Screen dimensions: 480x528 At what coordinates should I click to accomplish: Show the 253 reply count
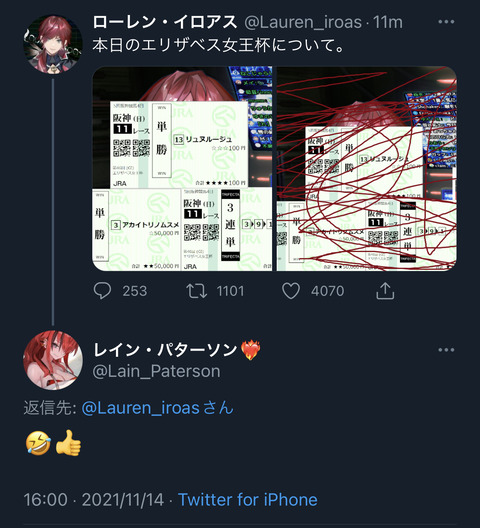pos(135,291)
